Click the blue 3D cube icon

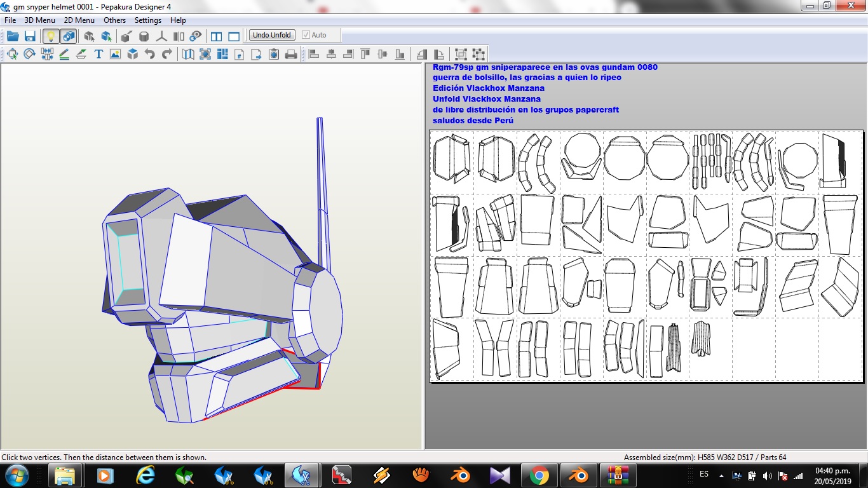[x=132, y=54]
